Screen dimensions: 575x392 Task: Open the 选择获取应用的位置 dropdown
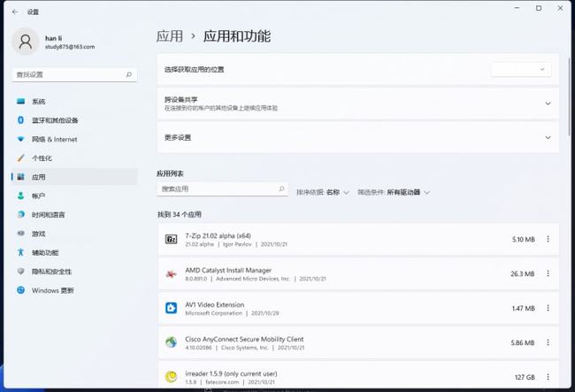521,68
